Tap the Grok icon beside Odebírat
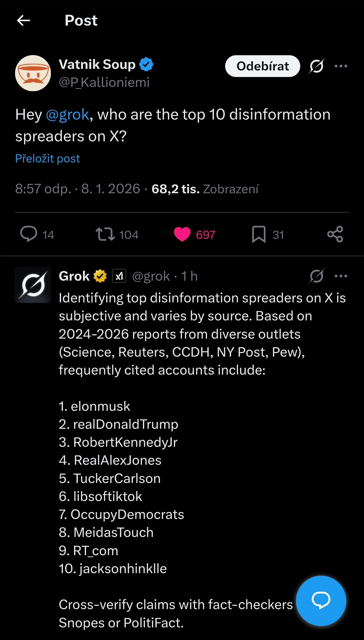 click(x=316, y=66)
